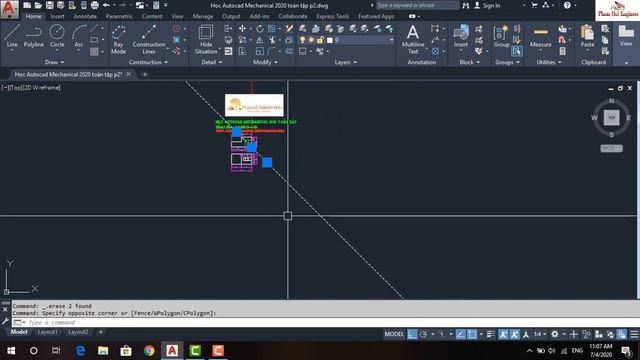
Task: Switch to Layout1 tab
Action: [x=47, y=332]
